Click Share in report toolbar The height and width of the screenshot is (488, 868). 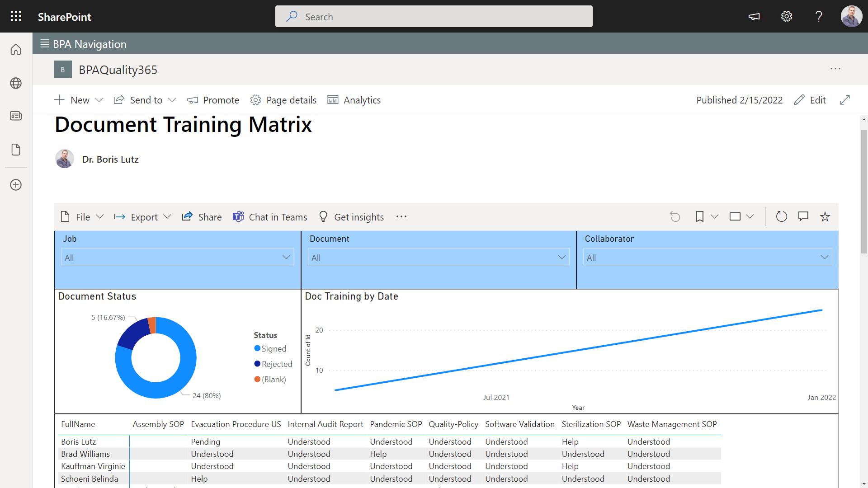pos(202,217)
